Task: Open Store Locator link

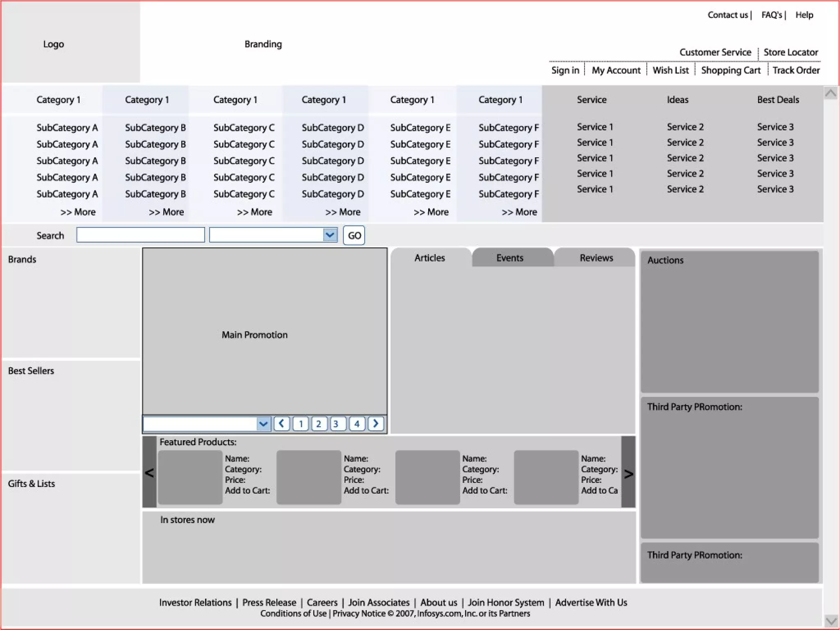Action: point(790,52)
